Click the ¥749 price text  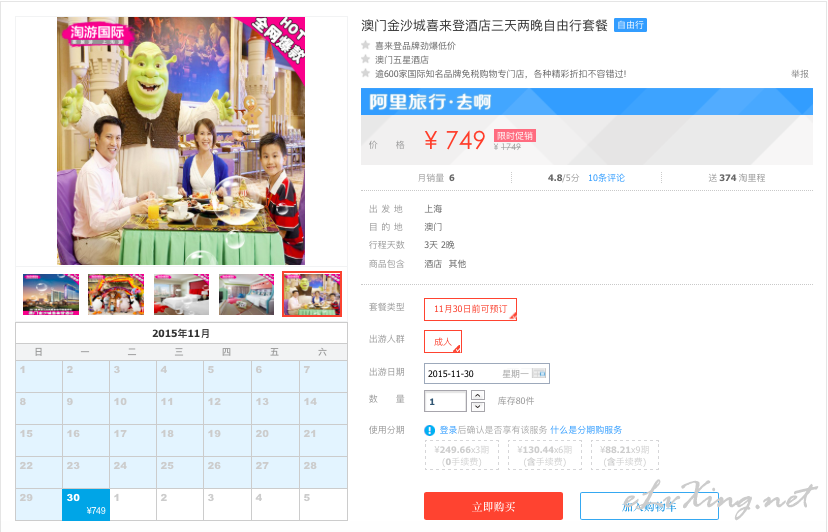(x=455, y=141)
